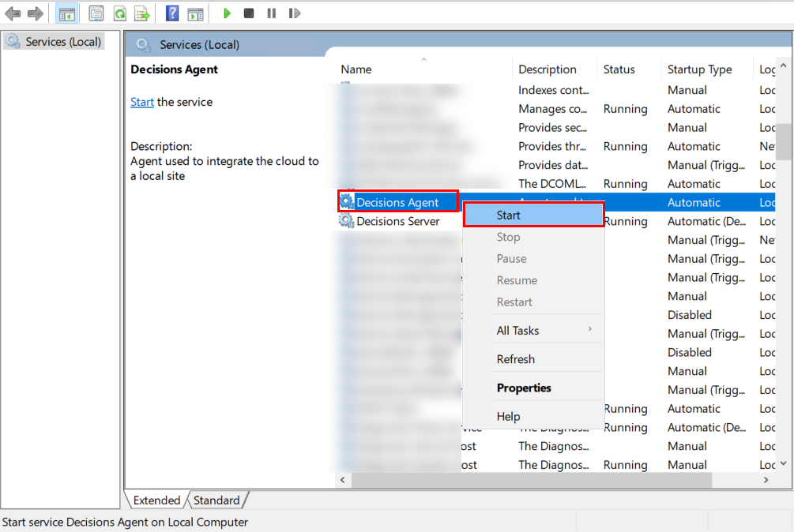
Task: Choose Stop in the context menu
Action: (x=534, y=237)
